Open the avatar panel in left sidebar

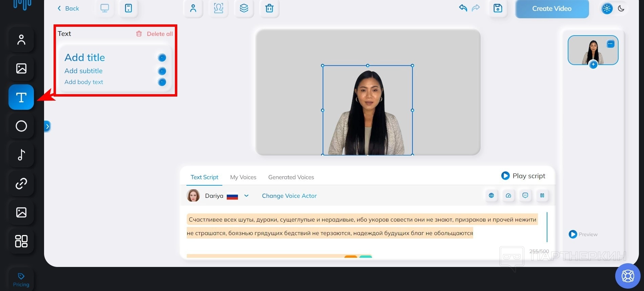pyautogui.click(x=21, y=40)
